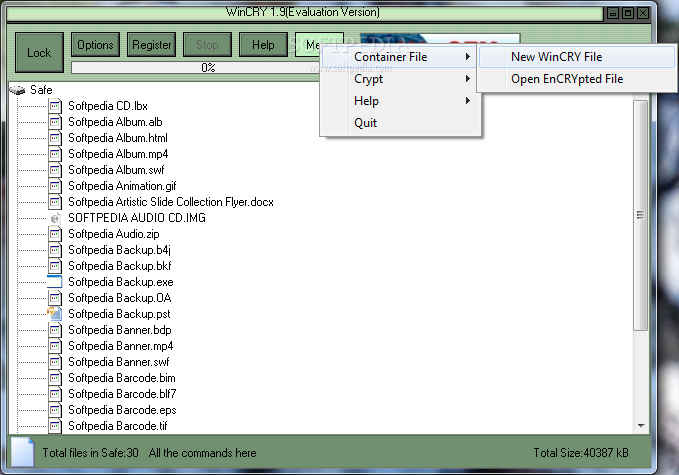Click the file icon beside Softpedia Backup.OA
This screenshot has height=475, width=679.
[55, 298]
